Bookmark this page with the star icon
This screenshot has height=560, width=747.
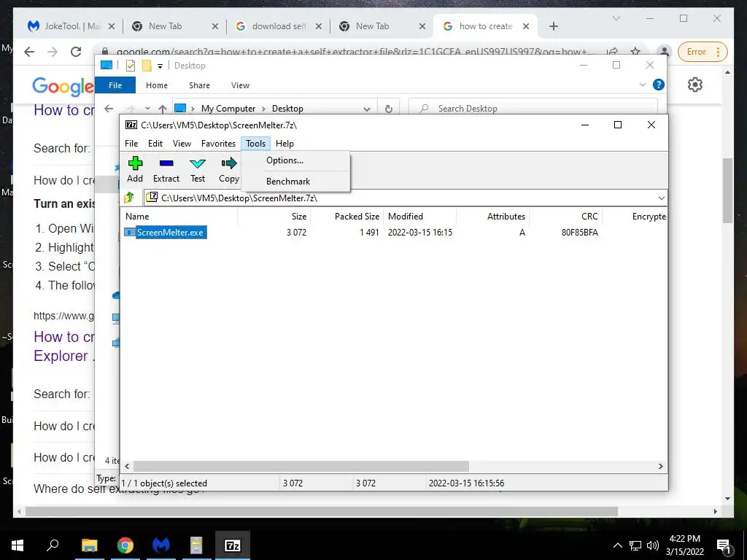click(635, 52)
